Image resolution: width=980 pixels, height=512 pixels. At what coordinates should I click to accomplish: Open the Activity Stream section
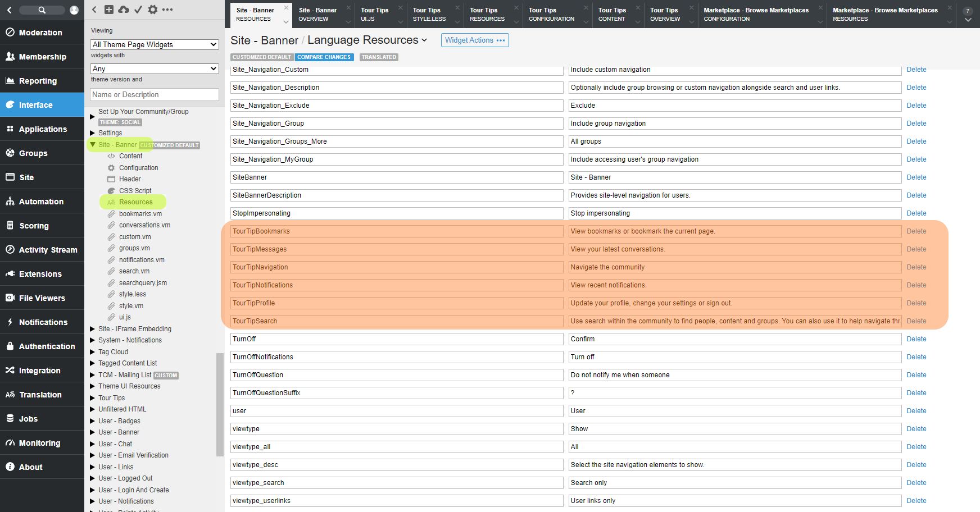42,250
